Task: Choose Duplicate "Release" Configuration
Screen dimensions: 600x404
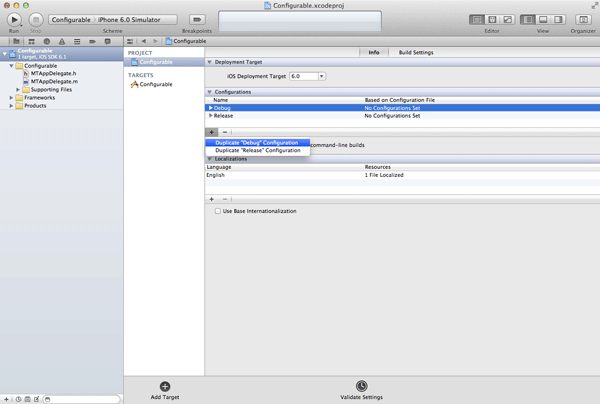Action: tap(258, 150)
